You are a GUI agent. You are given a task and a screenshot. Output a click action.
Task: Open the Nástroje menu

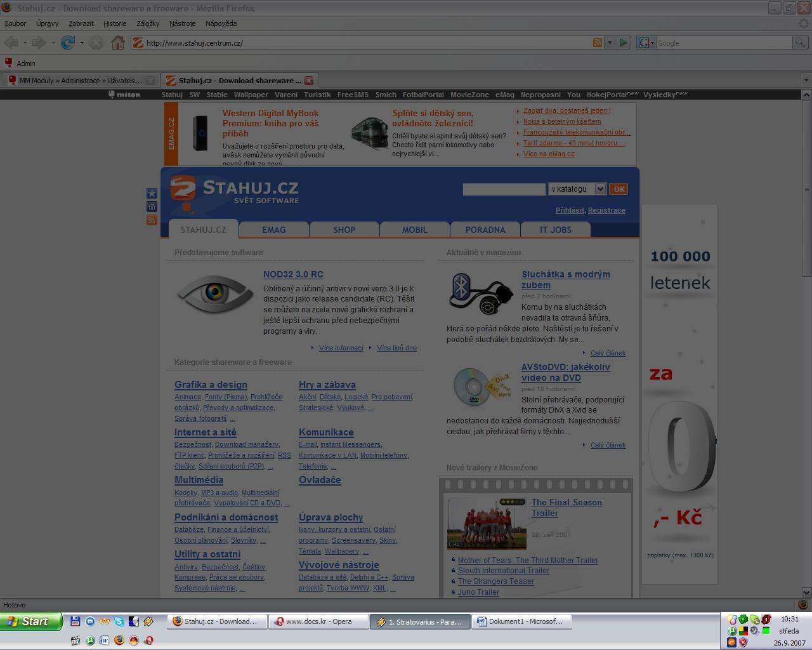(x=183, y=23)
